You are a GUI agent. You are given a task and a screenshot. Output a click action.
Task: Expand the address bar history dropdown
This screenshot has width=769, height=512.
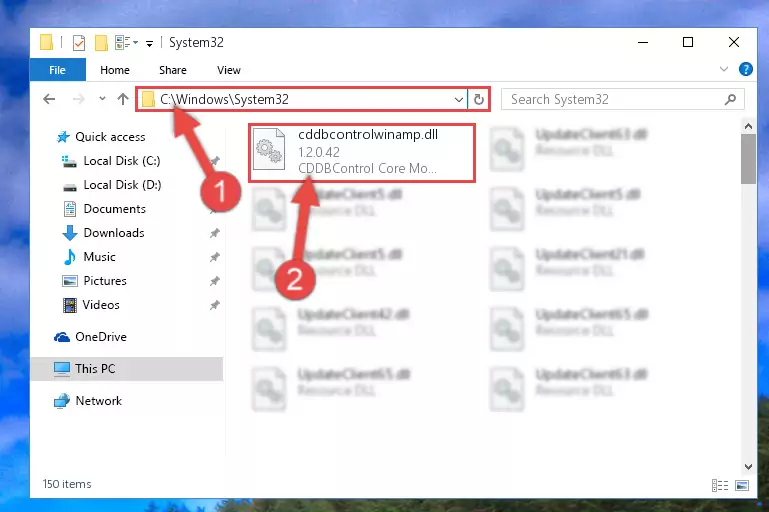[x=459, y=100]
